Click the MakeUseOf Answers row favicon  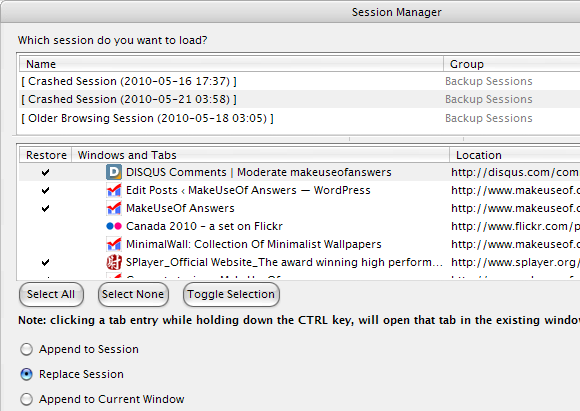point(114,208)
